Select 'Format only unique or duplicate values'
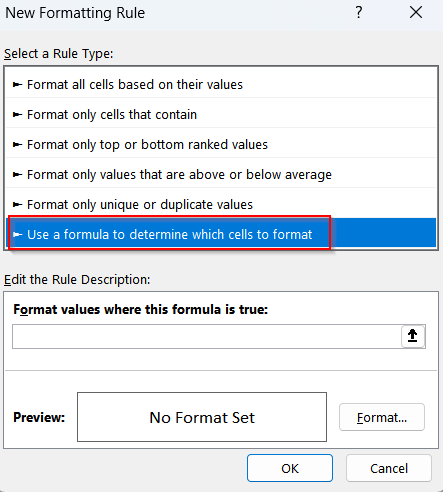 (221, 205)
